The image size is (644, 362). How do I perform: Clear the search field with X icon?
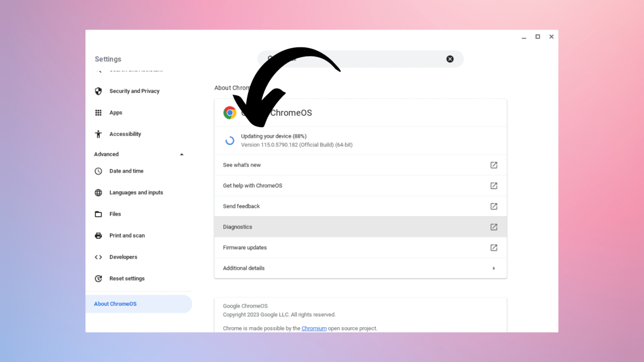(450, 59)
